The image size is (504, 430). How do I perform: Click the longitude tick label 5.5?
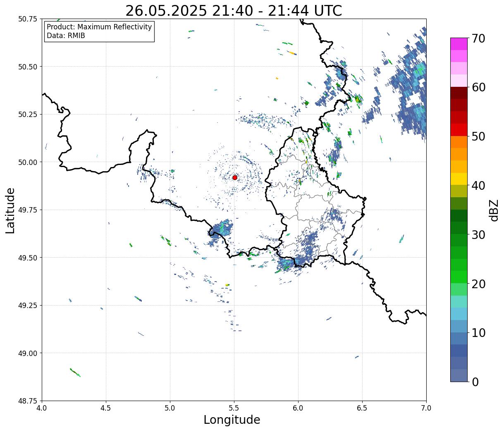[x=234, y=408]
